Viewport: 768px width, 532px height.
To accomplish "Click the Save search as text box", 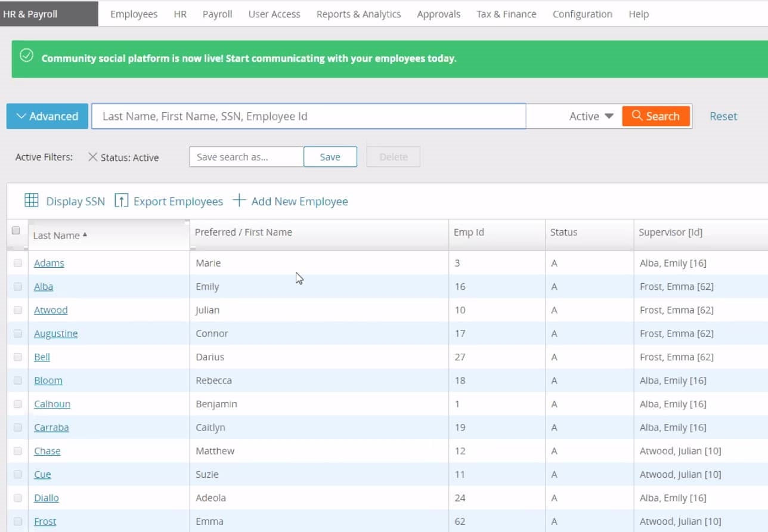I will 246,157.
